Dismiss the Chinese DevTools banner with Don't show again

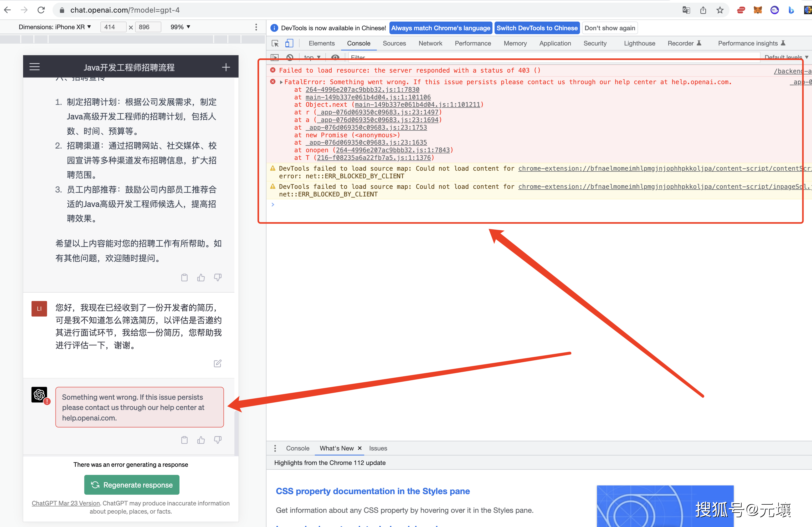tap(610, 28)
